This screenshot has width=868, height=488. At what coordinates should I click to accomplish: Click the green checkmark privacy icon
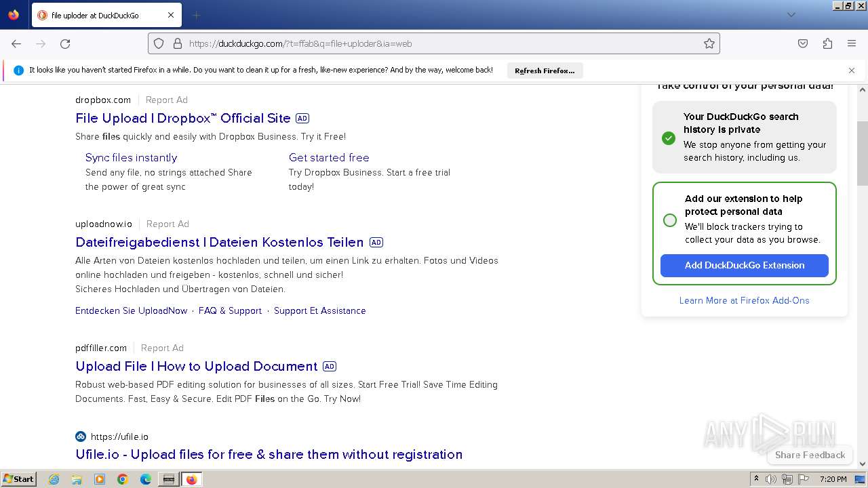(x=669, y=138)
